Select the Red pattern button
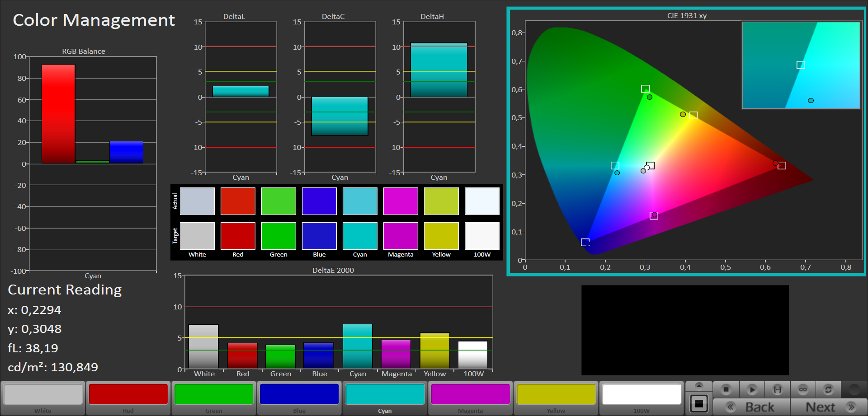868x416 pixels. [128, 398]
